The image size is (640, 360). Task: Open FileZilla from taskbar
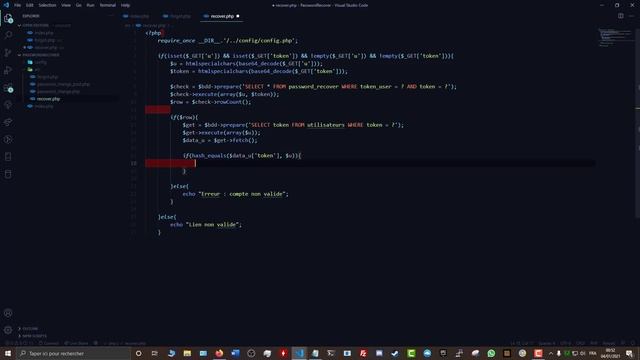click(363, 353)
